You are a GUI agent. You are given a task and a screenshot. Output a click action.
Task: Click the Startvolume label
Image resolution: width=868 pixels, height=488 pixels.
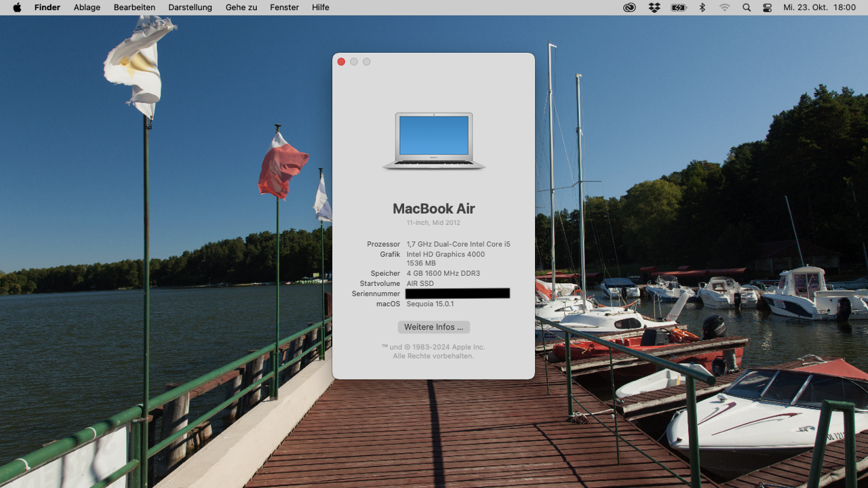(380, 284)
